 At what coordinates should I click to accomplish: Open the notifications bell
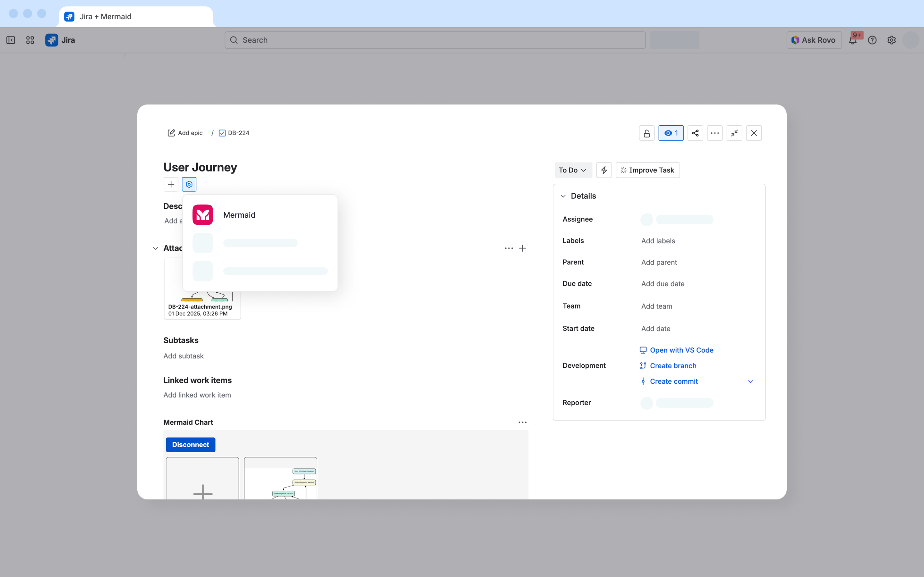click(852, 40)
